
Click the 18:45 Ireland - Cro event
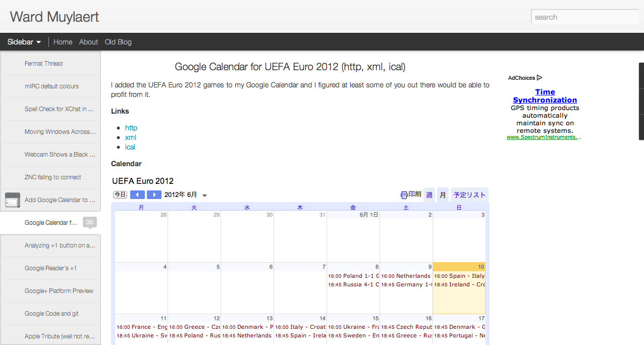click(x=459, y=285)
